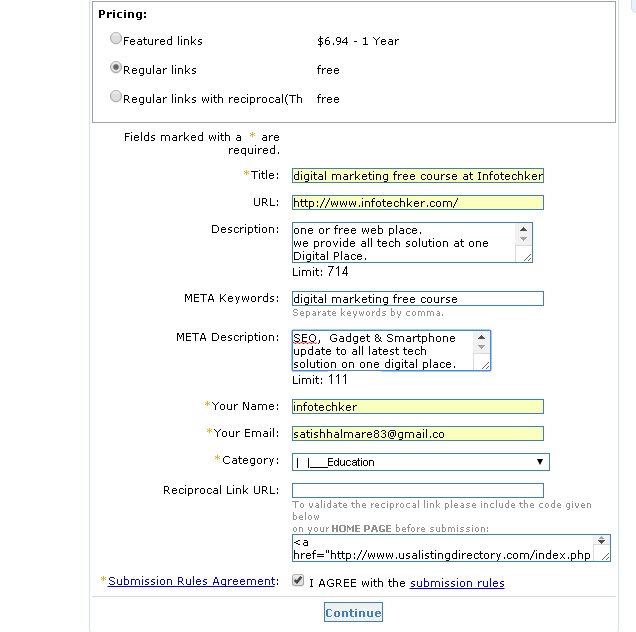The height and width of the screenshot is (632, 636).
Task: Click the Description scroll up arrow
Action: click(523, 229)
